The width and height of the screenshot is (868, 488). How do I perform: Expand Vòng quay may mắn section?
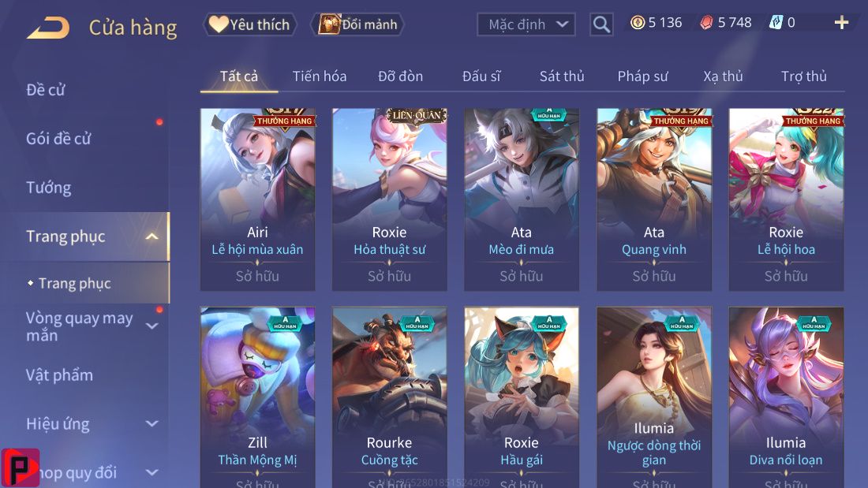[x=152, y=326]
